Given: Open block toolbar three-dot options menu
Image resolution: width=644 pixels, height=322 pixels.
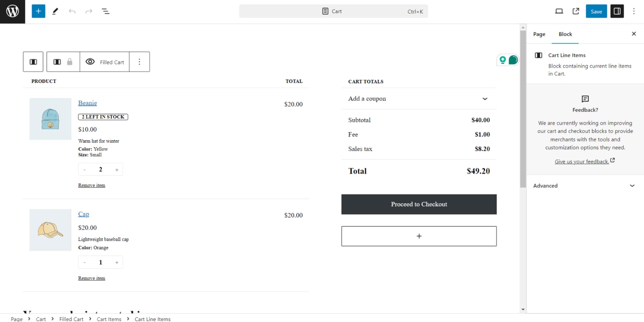Looking at the screenshot, I should [140, 62].
